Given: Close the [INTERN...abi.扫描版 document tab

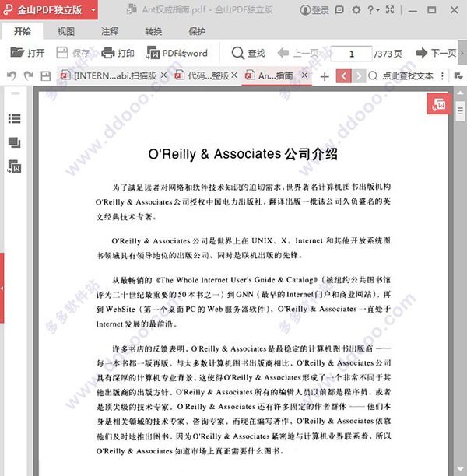Looking at the screenshot, I should click(x=163, y=75).
